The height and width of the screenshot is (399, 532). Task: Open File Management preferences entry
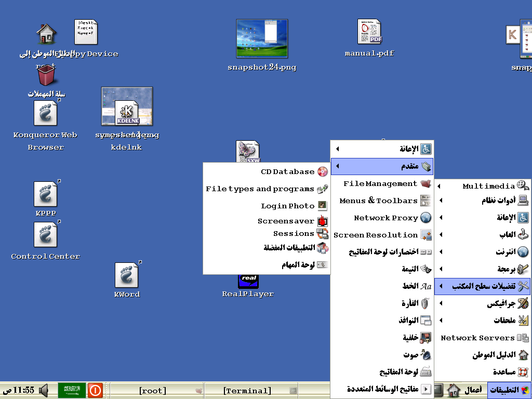click(x=382, y=183)
